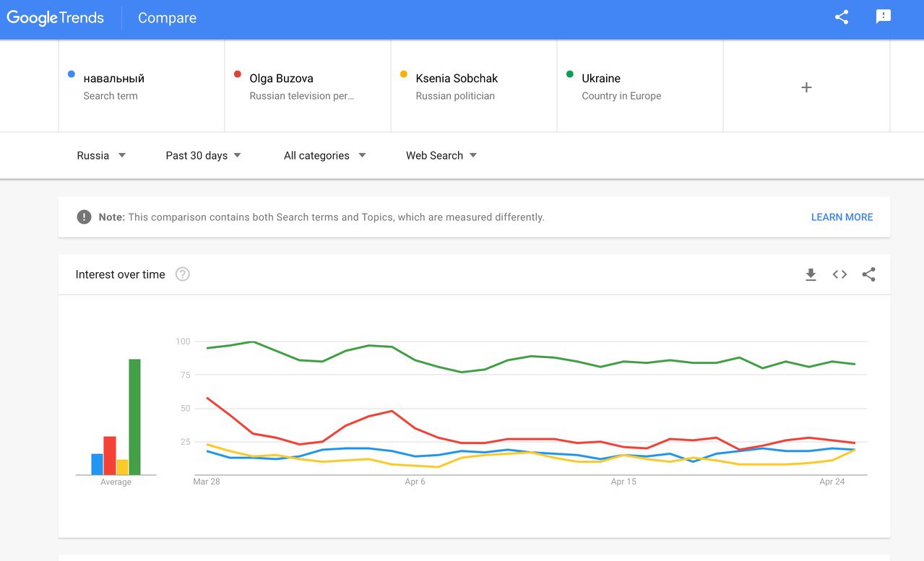This screenshot has width=924, height=561.
Task: Click the Russian television per… subtitle
Action: 302,96
